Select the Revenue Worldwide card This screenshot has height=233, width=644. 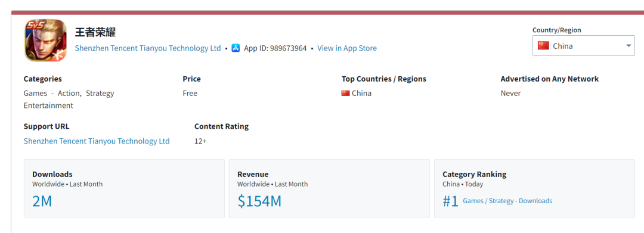tap(329, 188)
